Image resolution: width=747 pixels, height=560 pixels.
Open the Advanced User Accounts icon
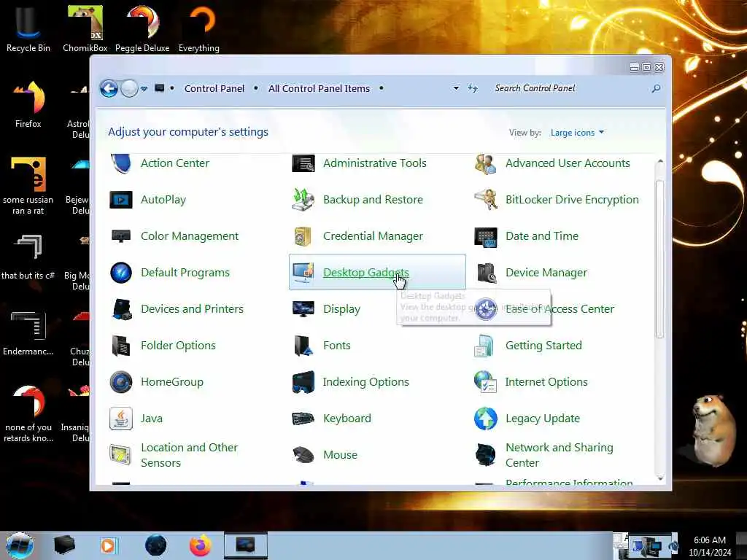tap(485, 163)
